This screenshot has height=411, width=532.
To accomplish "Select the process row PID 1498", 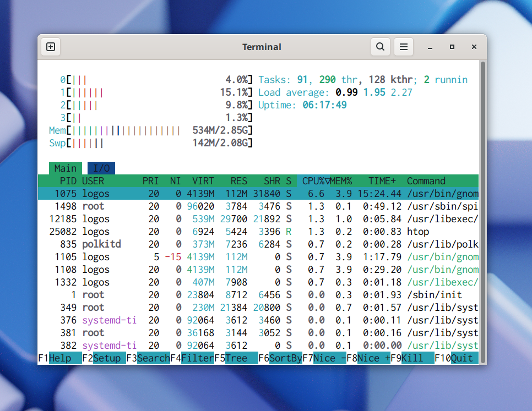I will pos(258,206).
